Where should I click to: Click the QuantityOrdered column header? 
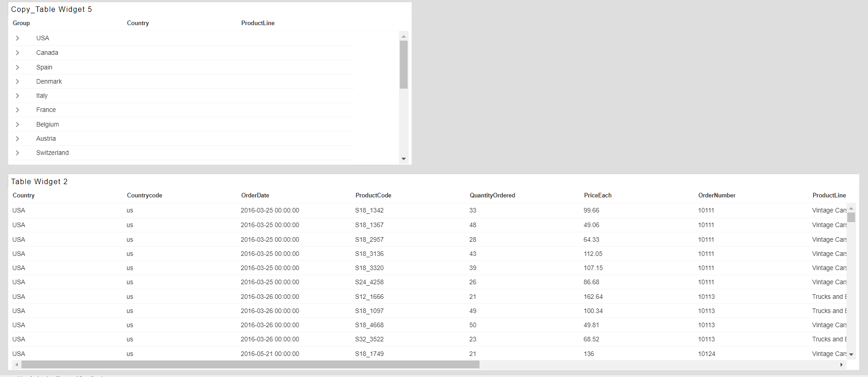[492, 196]
